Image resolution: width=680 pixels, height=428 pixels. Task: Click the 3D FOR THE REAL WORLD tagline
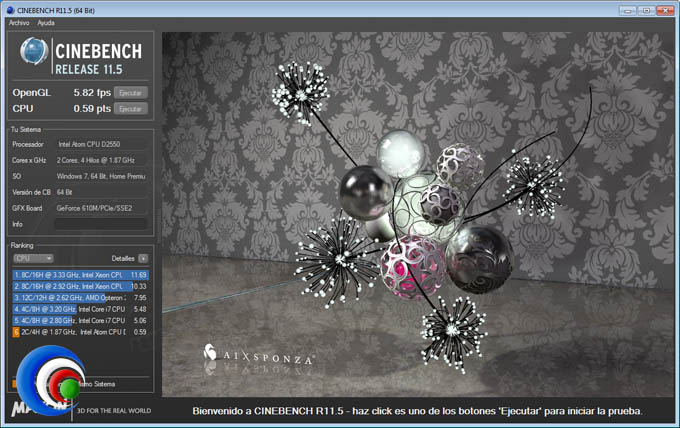[114, 411]
